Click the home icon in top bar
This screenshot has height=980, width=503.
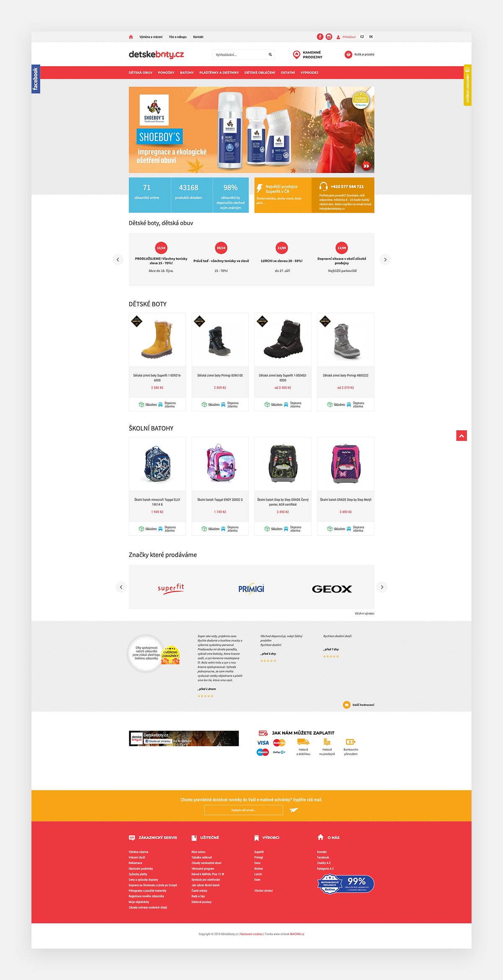pyautogui.click(x=131, y=37)
